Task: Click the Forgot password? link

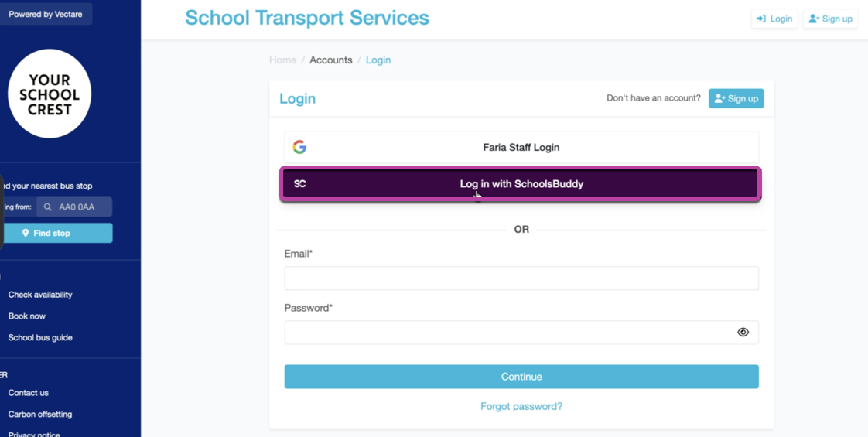Action: point(521,406)
